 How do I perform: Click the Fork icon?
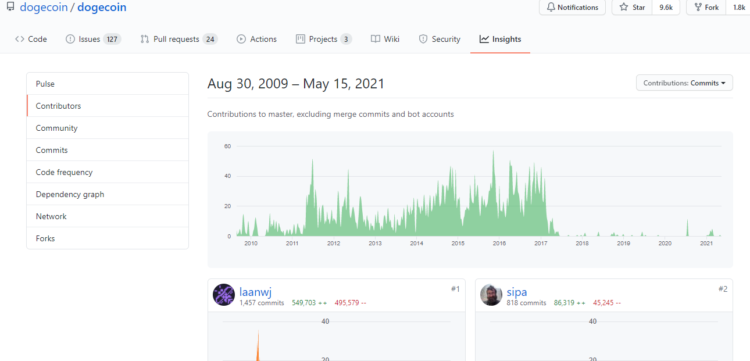[698, 8]
